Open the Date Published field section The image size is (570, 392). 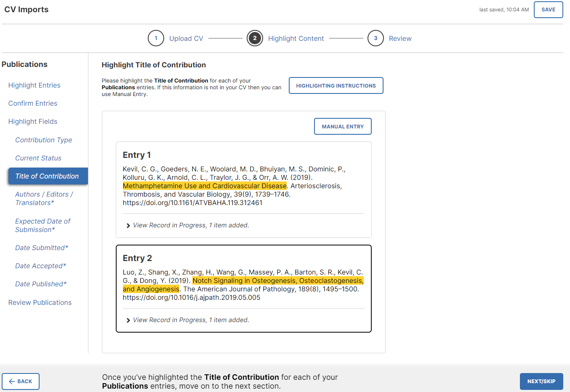[40, 284]
